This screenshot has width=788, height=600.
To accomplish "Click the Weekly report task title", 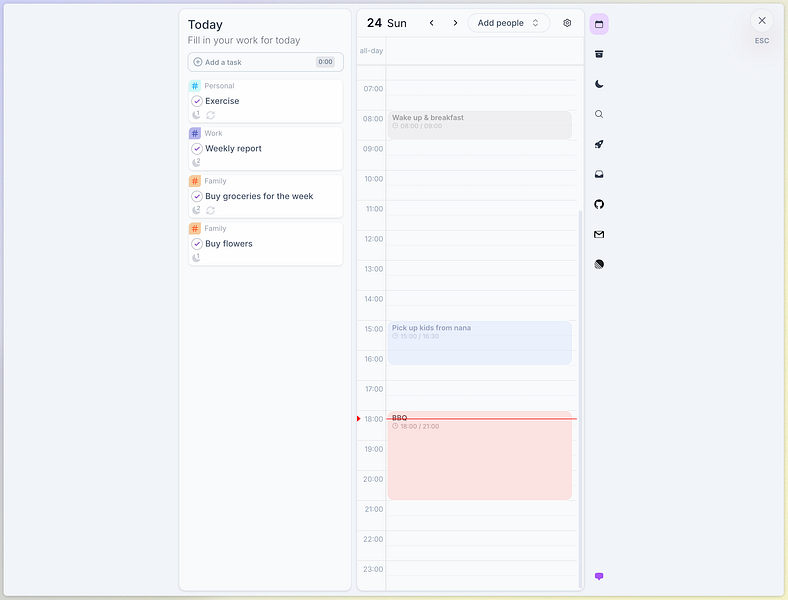I will [x=233, y=149].
